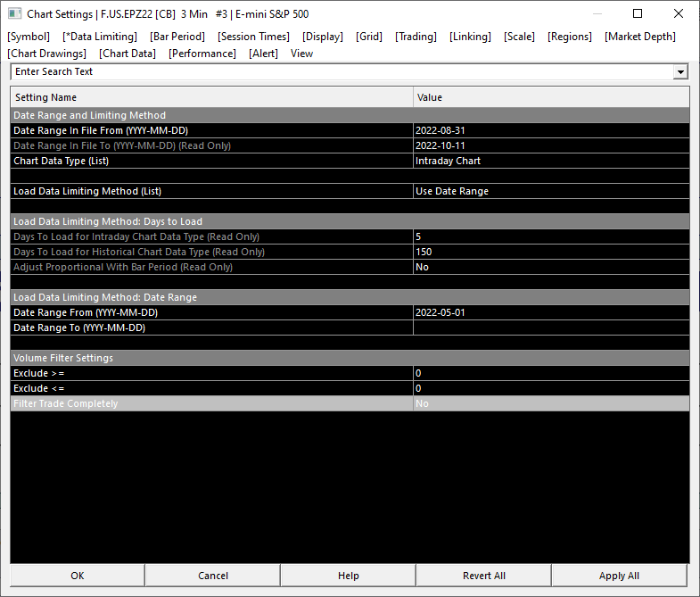Maximize the Chart Settings window
The height and width of the screenshot is (597, 700).
tap(638, 14)
